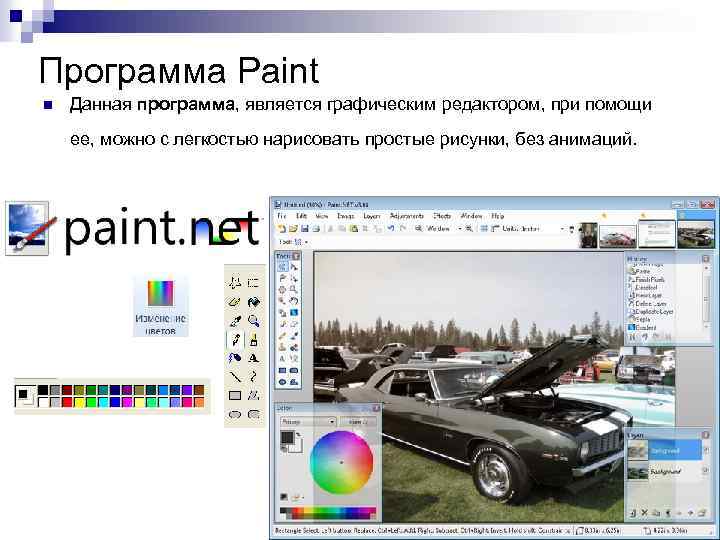Open Layer Properties icon in Layers panel

point(702,513)
